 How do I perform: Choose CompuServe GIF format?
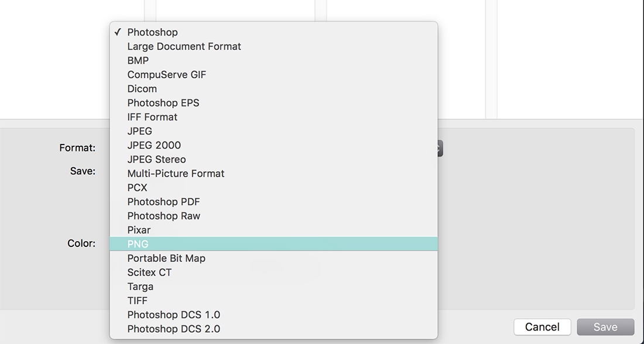(x=273, y=75)
